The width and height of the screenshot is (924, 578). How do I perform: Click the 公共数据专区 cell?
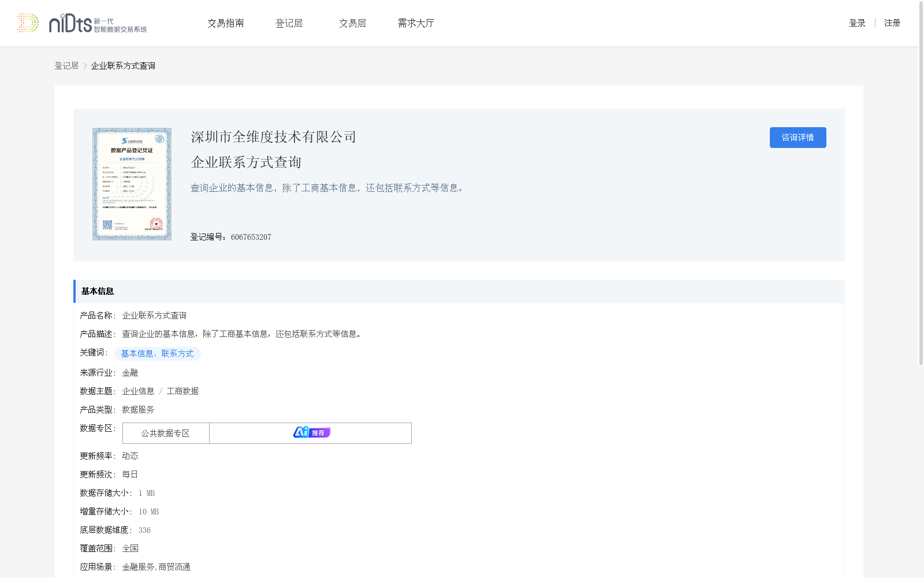[166, 433]
